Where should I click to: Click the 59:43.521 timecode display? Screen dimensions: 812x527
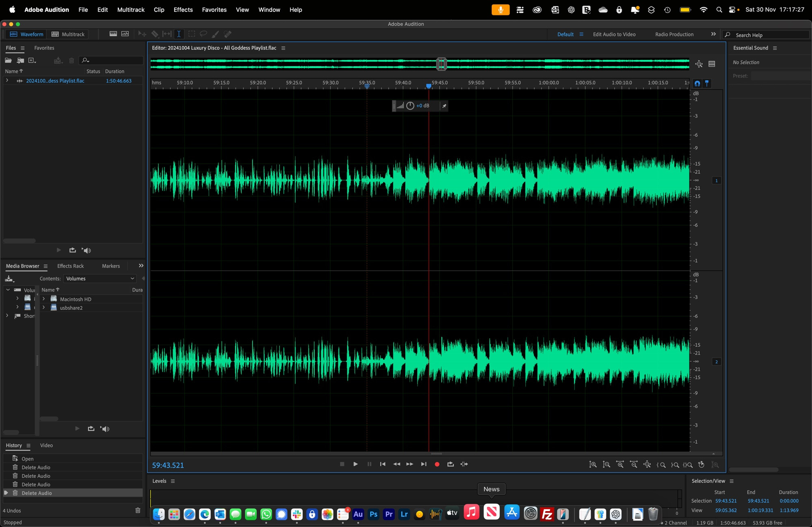[x=168, y=465]
